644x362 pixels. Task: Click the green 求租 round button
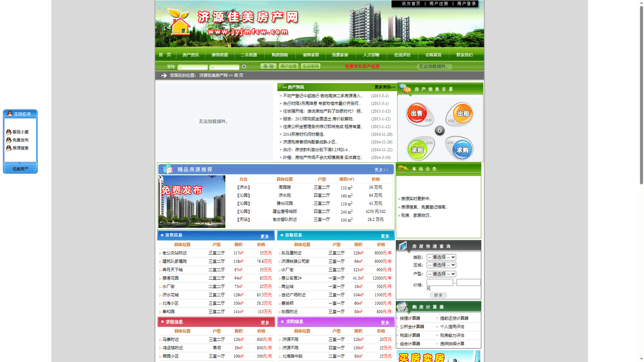tap(418, 149)
